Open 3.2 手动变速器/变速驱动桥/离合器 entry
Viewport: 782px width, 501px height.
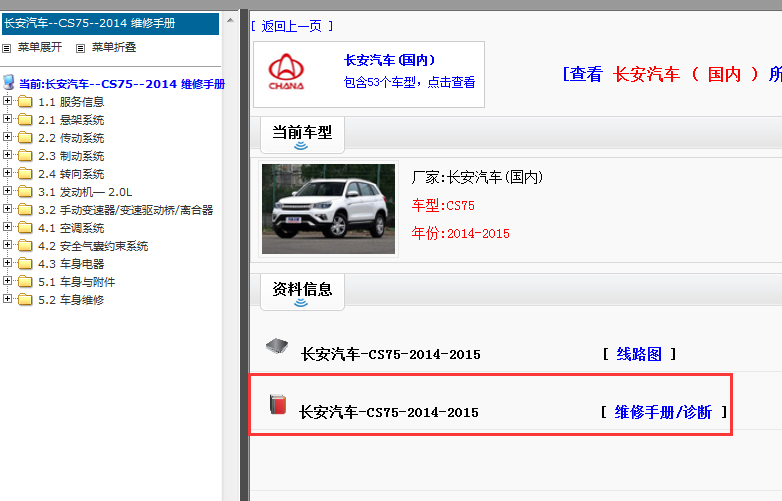pyautogui.click(x=126, y=210)
